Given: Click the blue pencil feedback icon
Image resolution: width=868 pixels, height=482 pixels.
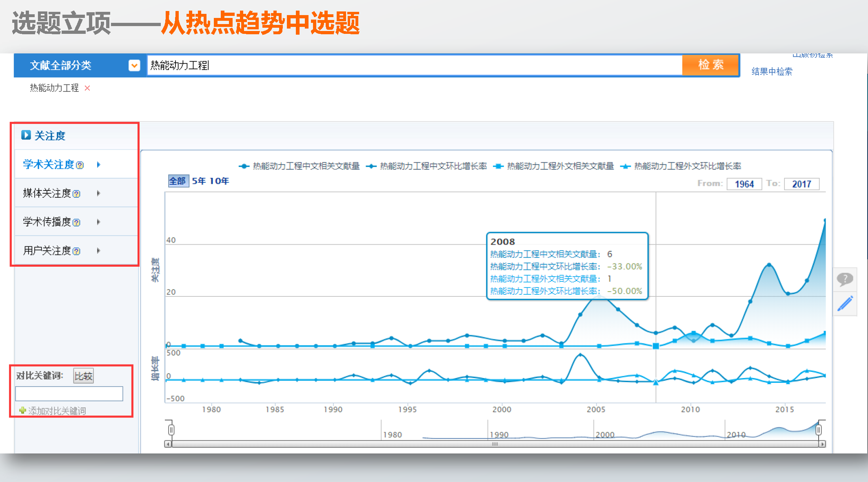Looking at the screenshot, I should [x=845, y=304].
